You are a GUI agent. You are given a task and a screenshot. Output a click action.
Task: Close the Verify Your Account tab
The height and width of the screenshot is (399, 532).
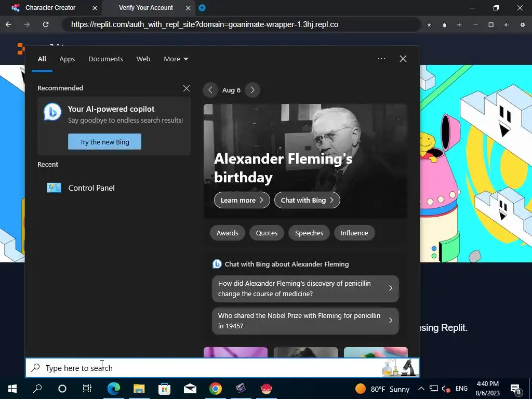(x=188, y=8)
